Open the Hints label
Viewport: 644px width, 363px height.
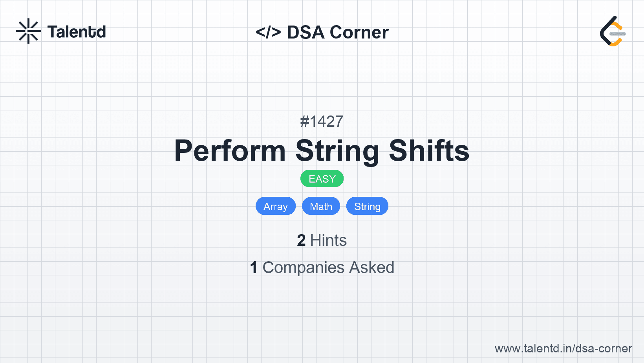328,240
